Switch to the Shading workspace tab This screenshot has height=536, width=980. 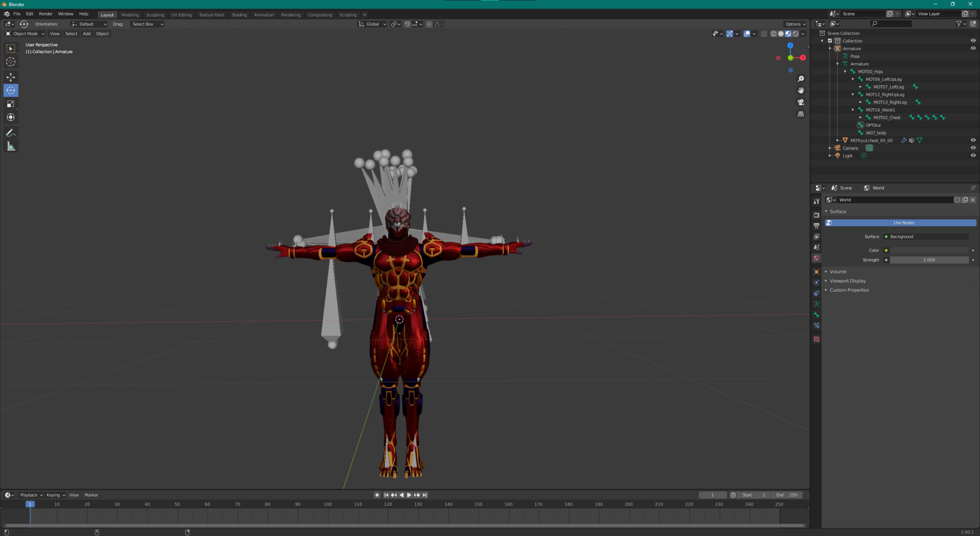239,15
